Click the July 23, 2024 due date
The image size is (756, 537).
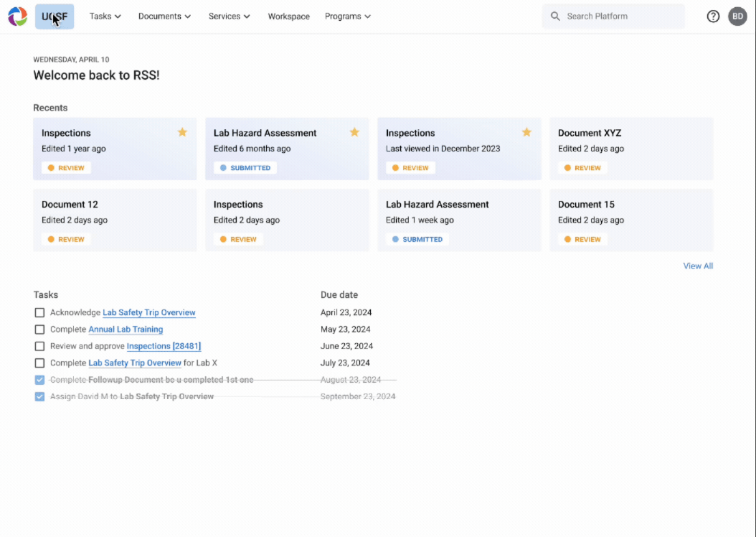point(345,363)
